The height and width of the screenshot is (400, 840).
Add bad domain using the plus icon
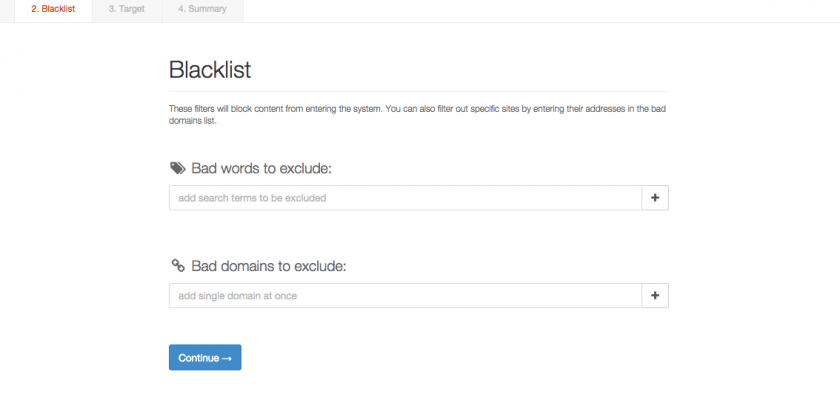click(655, 296)
